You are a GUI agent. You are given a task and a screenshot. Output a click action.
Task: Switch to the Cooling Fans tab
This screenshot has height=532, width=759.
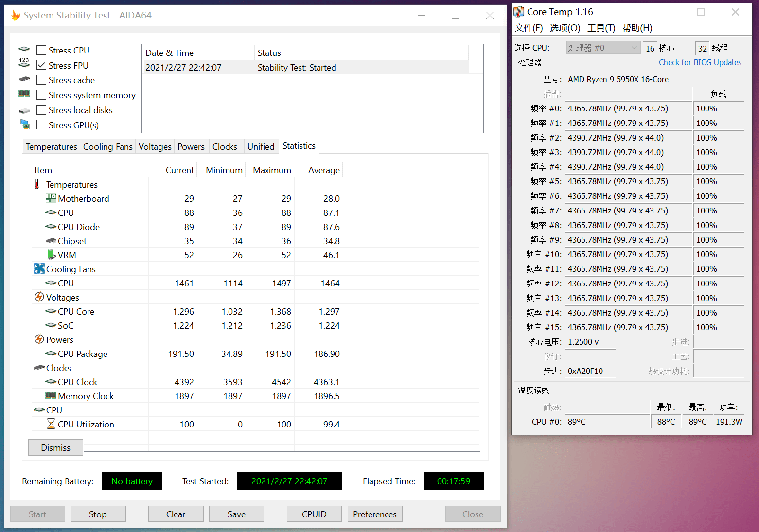coord(107,146)
